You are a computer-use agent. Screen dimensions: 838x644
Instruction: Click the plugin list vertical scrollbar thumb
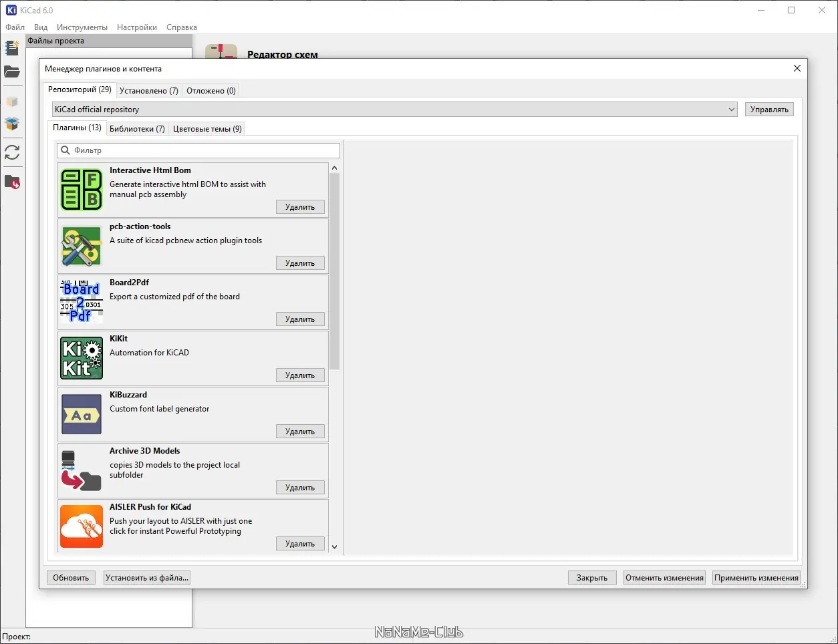pos(335,271)
